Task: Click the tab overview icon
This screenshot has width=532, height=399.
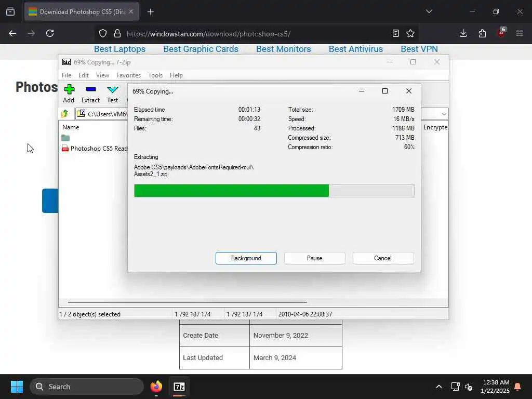Action: point(10,12)
